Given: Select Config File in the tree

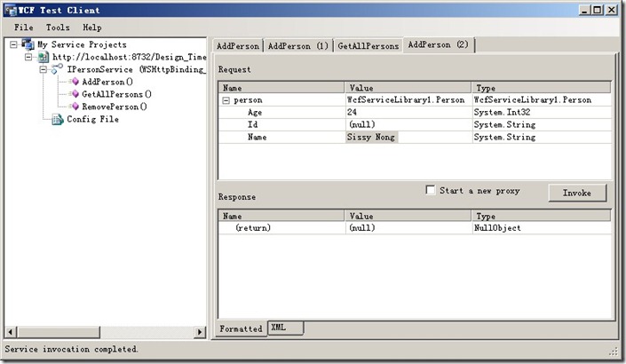Looking at the screenshot, I should pyautogui.click(x=92, y=119).
